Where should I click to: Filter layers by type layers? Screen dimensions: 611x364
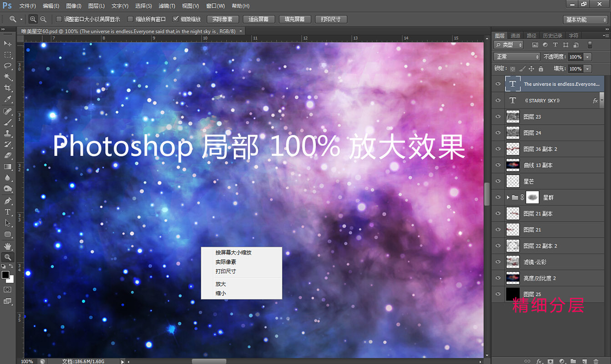555,45
